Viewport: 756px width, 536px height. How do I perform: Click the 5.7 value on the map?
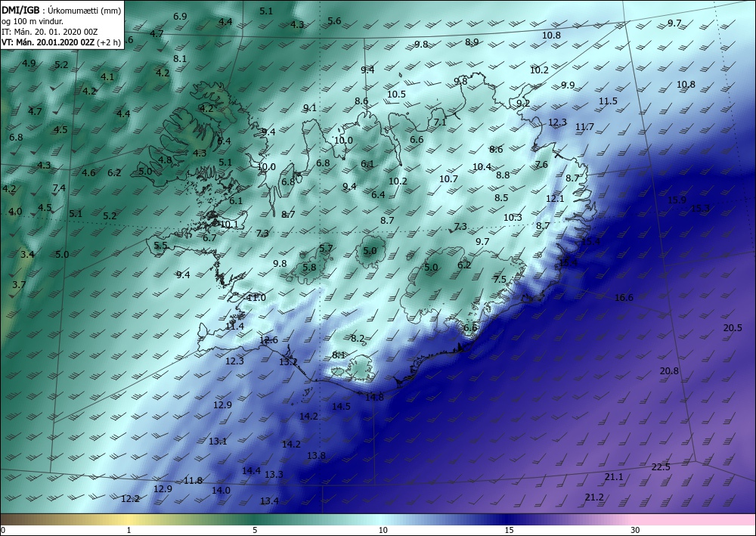click(326, 248)
